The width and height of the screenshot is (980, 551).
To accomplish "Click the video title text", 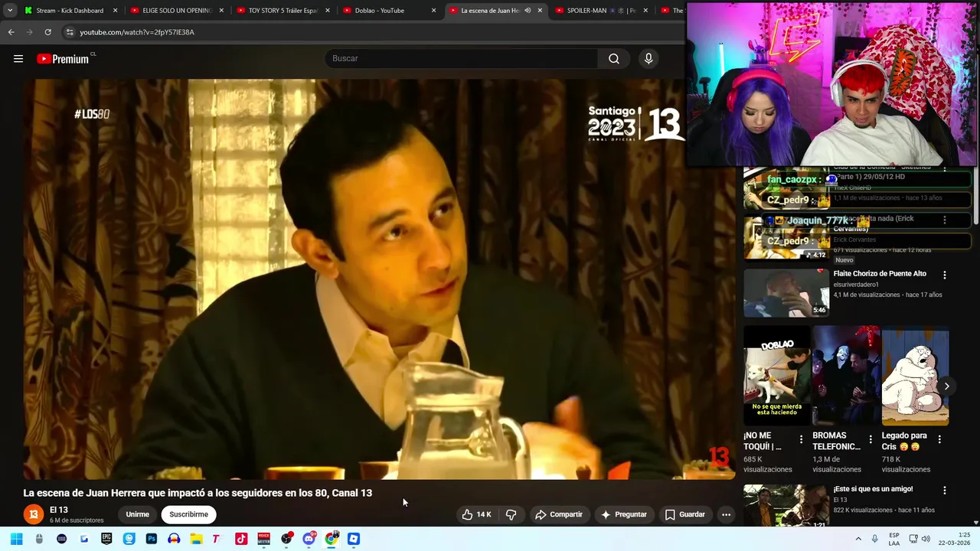I will 198,493.
